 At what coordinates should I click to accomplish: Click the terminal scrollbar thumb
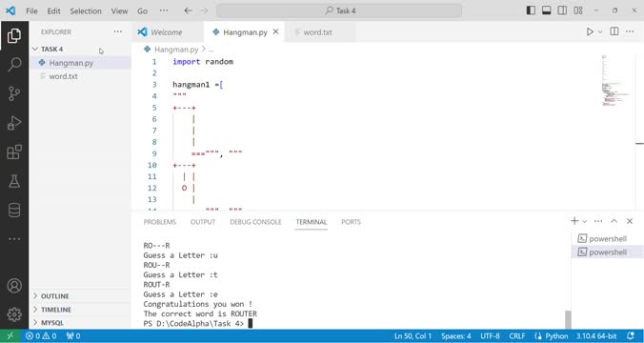(x=568, y=319)
